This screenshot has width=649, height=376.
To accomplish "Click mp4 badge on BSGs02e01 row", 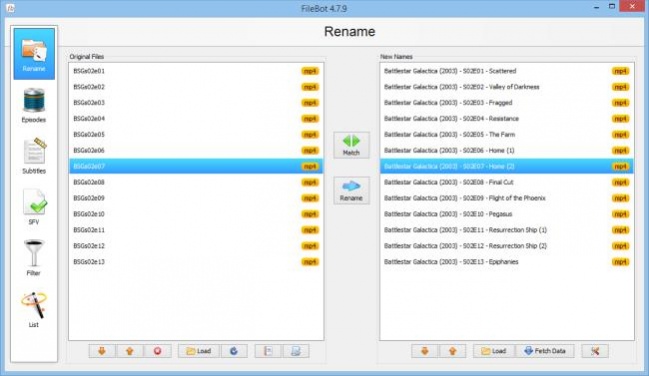I will pyautogui.click(x=310, y=71).
